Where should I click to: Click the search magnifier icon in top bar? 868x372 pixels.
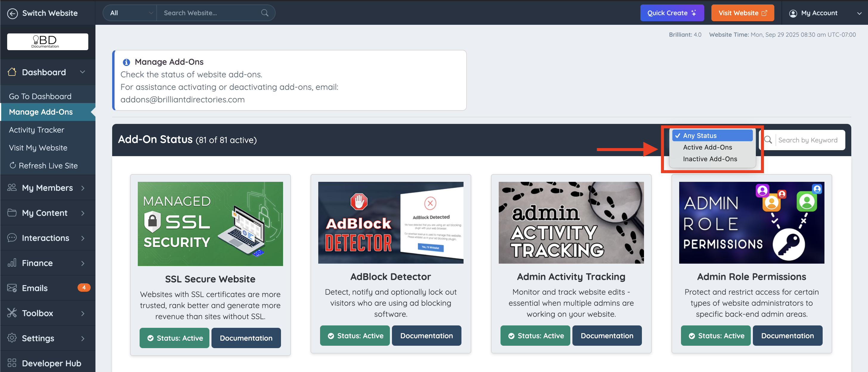(x=265, y=13)
